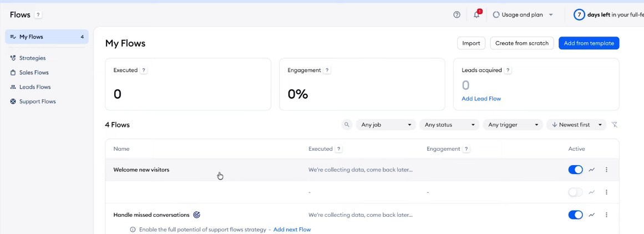Click the Executed tile help icon

click(144, 70)
